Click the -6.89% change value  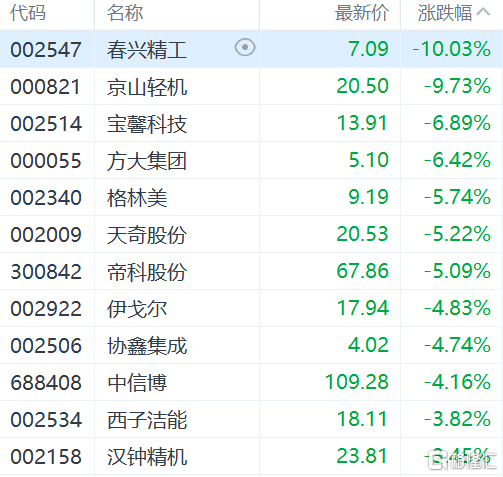(457, 123)
